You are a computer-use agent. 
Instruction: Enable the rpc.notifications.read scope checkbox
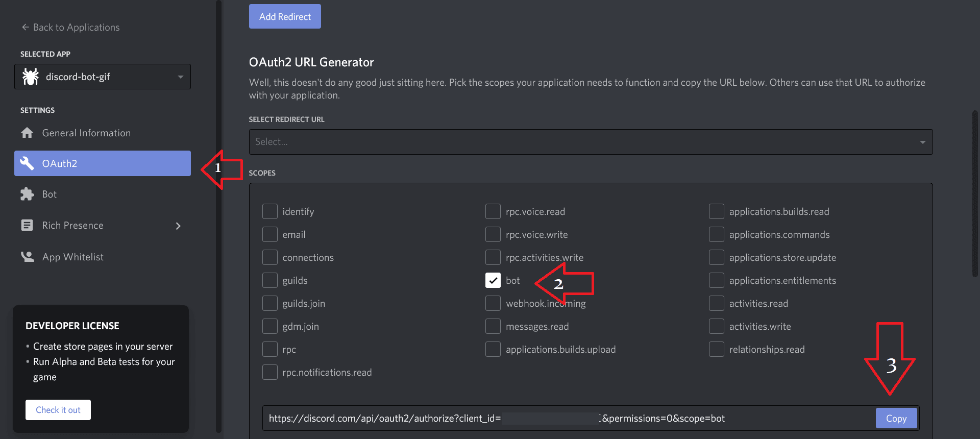[270, 372]
